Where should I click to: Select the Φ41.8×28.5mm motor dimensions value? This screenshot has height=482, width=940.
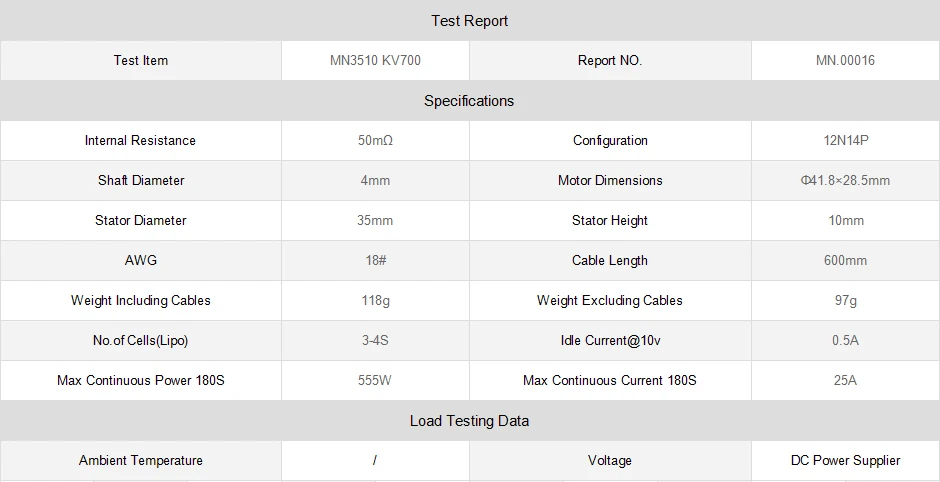[845, 181]
